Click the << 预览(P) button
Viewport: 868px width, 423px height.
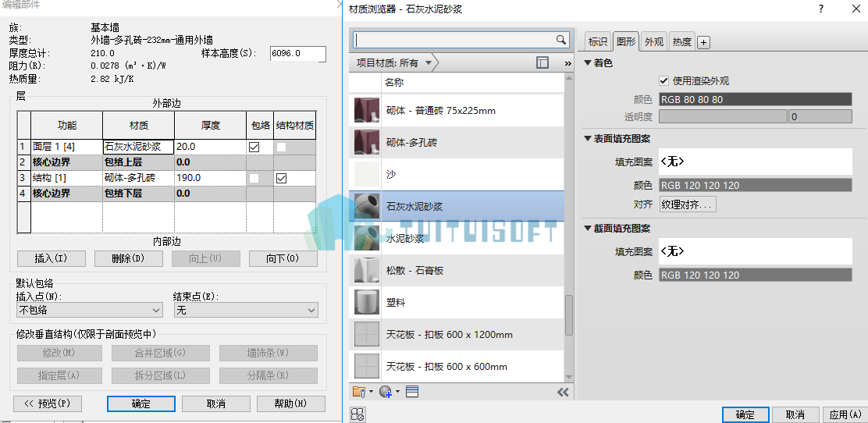click(48, 403)
